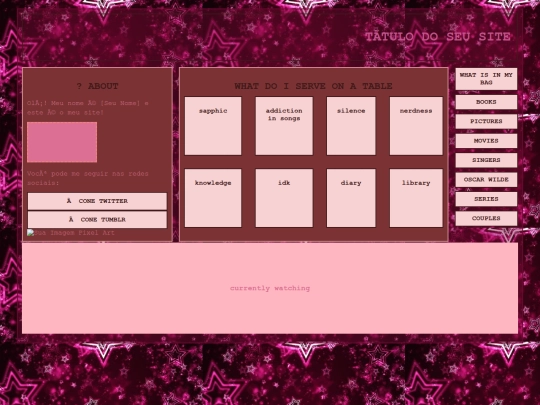Open the CONE TWITTER button

click(x=97, y=201)
